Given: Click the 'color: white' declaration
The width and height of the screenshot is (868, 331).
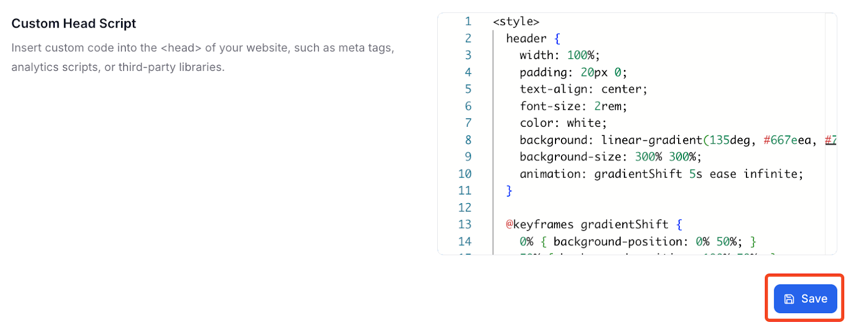Looking at the screenshot, I should coord(563,123).
